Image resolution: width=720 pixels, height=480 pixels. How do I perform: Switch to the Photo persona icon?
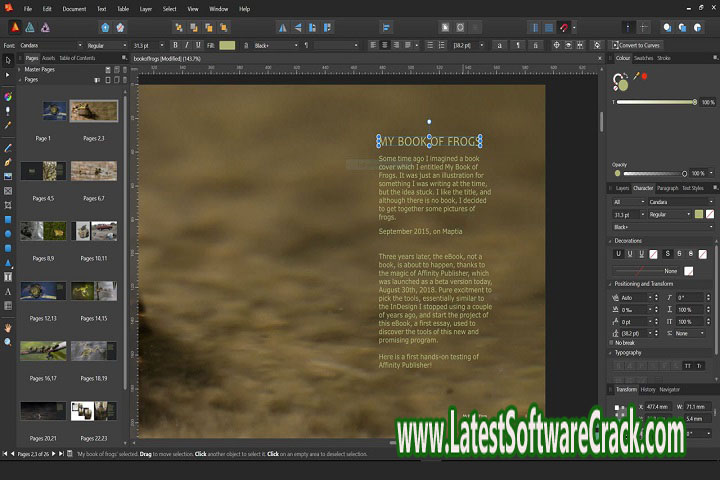coord(45,28)
